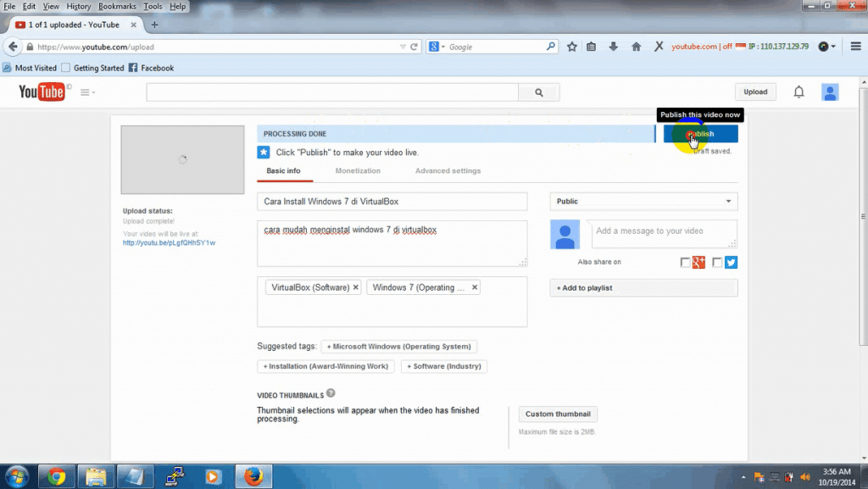Click the YouTube logo
The height and width of the screenshot is (489, 868).
(42, 92)
